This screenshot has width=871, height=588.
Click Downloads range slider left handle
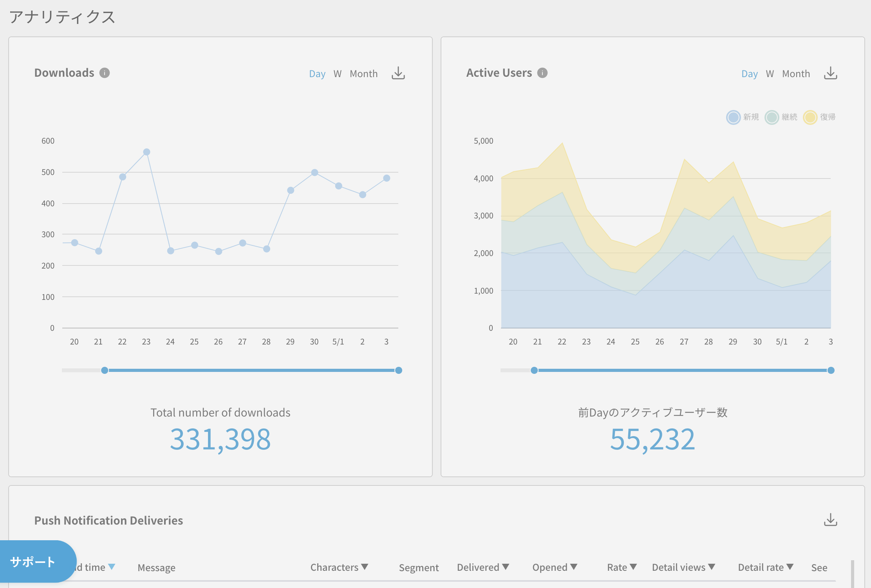pyautogui.click(x=105, y=370)
